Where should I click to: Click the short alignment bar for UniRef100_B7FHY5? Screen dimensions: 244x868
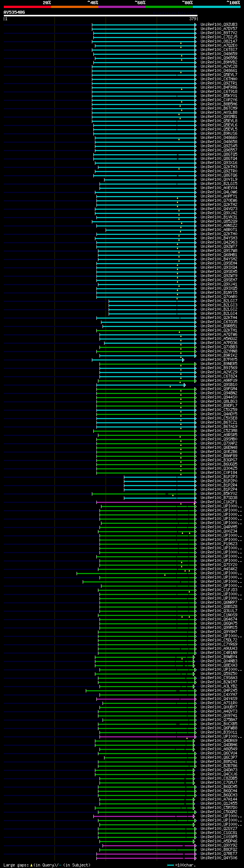point(138,360)
